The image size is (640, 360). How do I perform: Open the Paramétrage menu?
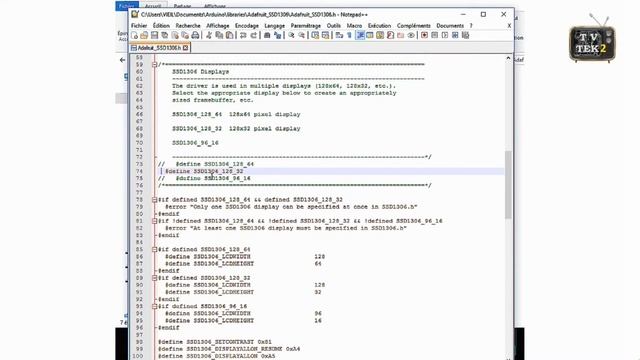pos(305,25)
